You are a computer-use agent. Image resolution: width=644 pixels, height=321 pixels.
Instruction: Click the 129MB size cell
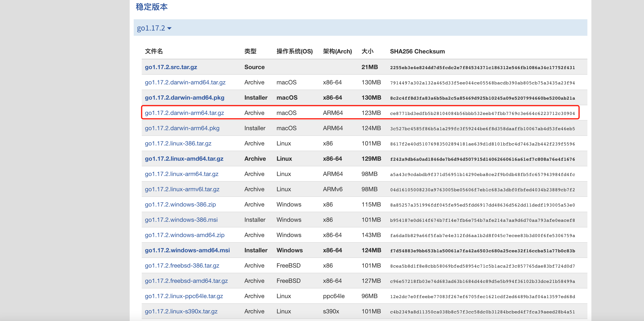[371, 159]
